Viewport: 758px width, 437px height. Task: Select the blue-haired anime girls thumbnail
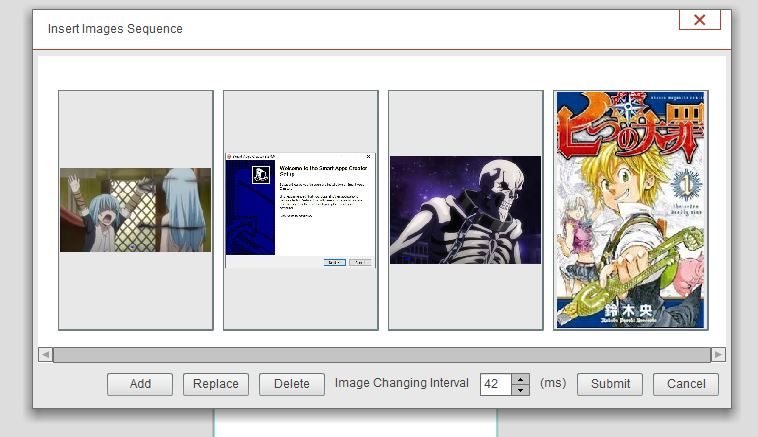coord(136,210)
